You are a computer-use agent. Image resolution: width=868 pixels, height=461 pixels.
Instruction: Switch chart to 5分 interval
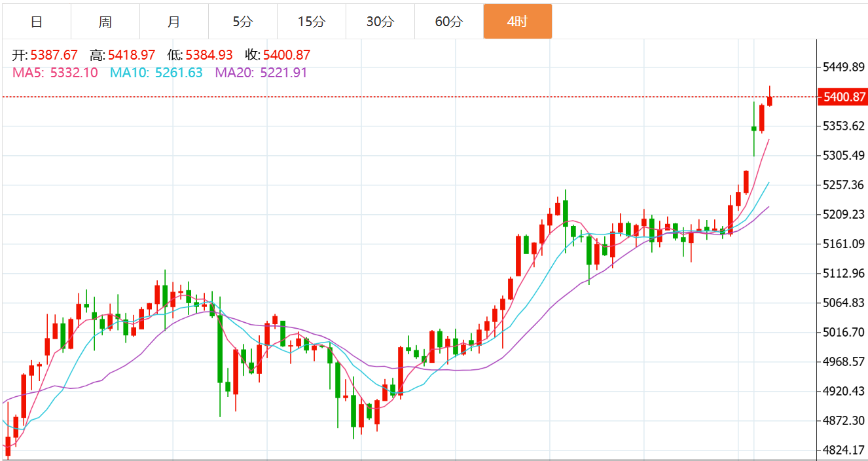242,22
